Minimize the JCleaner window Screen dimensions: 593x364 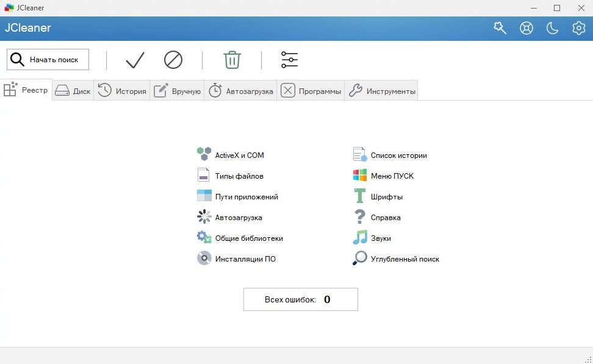tap(534, 8)
